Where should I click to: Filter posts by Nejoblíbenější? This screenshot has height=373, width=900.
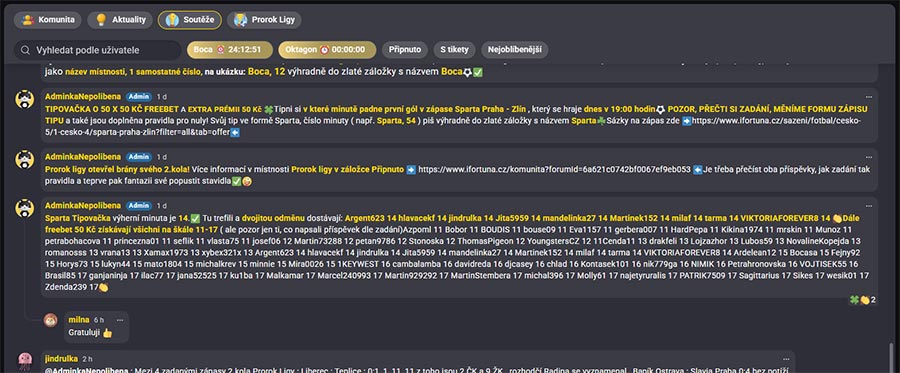(514, 50)
